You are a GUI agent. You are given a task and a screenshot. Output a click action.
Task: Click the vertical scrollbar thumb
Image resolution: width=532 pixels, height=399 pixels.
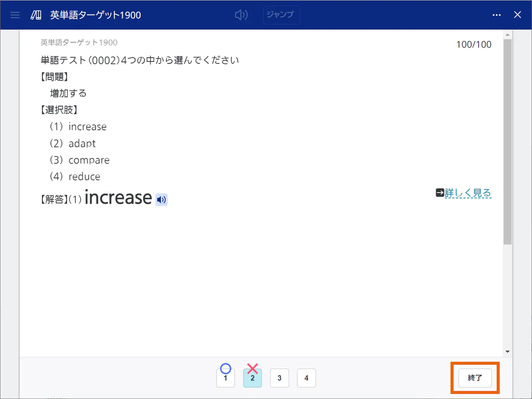click(507, 141)
